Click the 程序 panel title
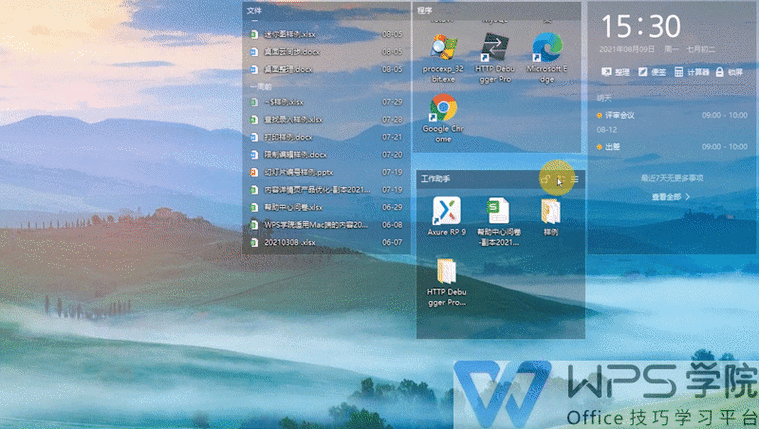The image size is (759, 429). point(425,10)
